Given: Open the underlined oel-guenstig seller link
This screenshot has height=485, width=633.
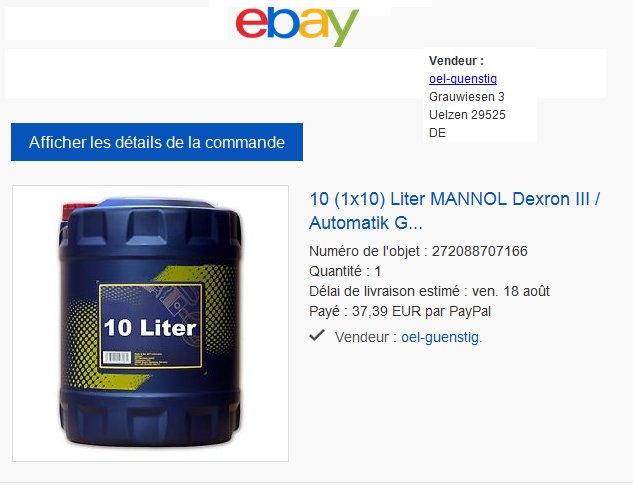Looking at the screenshot, I should coord(463,79).
